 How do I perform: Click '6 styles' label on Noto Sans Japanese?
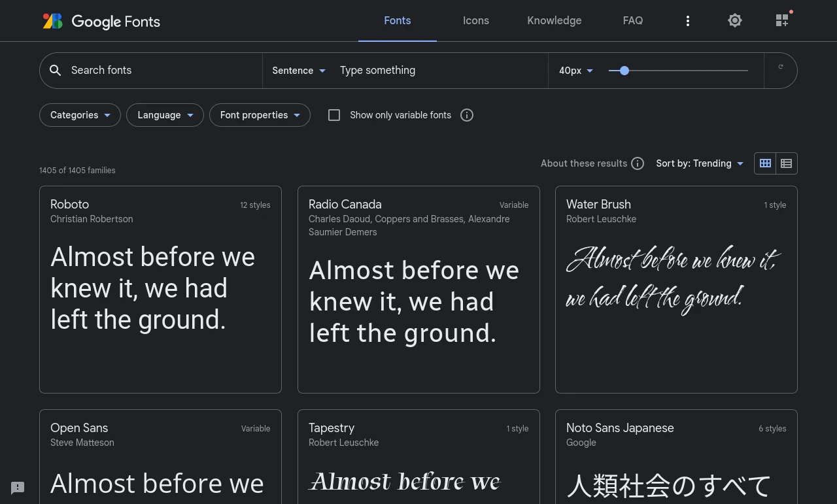(x=772, y=429)
